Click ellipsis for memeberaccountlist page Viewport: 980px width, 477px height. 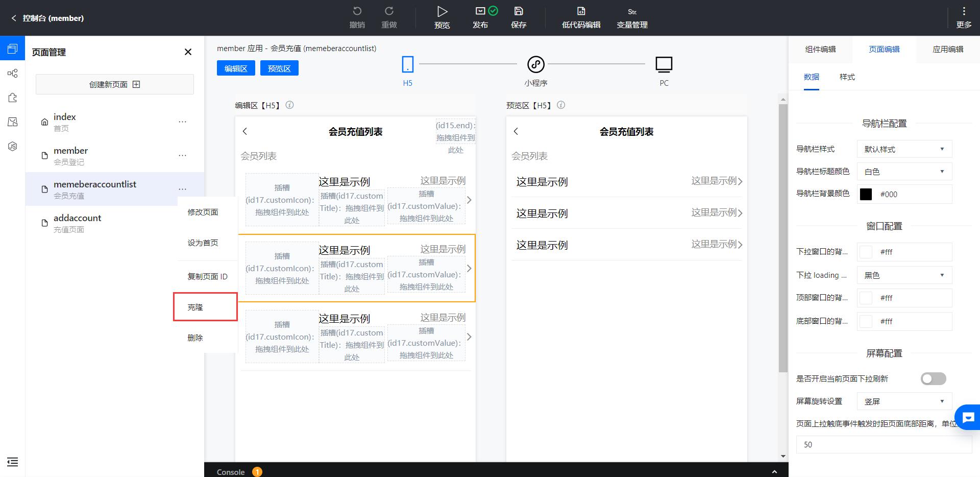pos(182,189)
